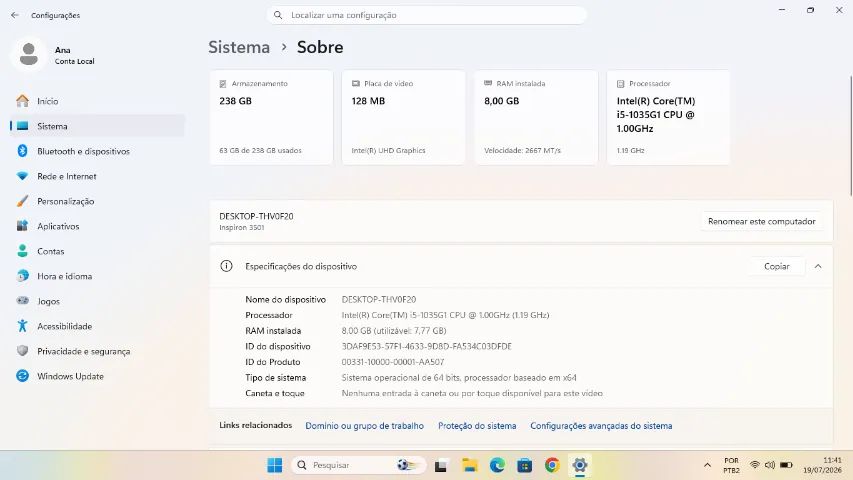This screenshot has height=480, width=853.
Task: Click the Copiar button
Action: coord(776,266)
